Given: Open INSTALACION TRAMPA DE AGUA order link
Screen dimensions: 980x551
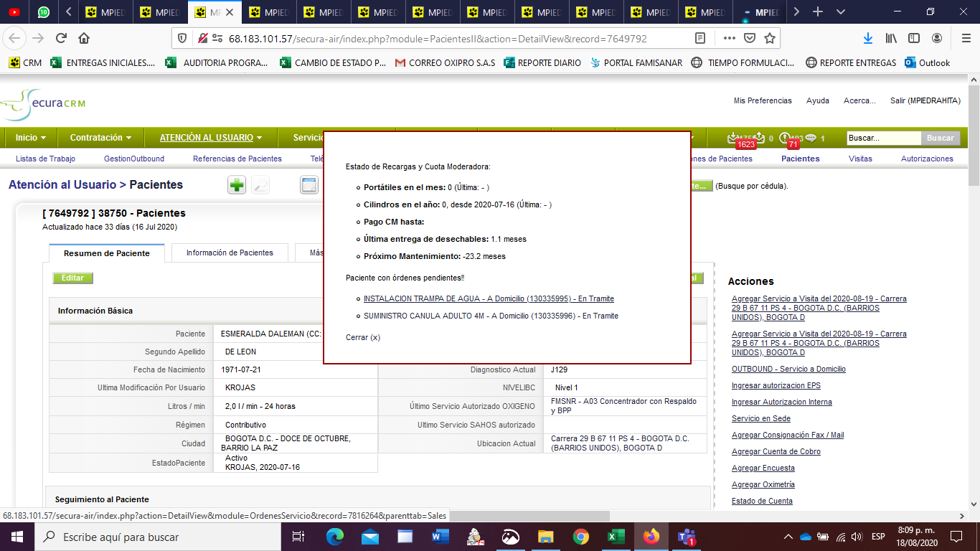Looking at the screenshot, I should point(489,298).
